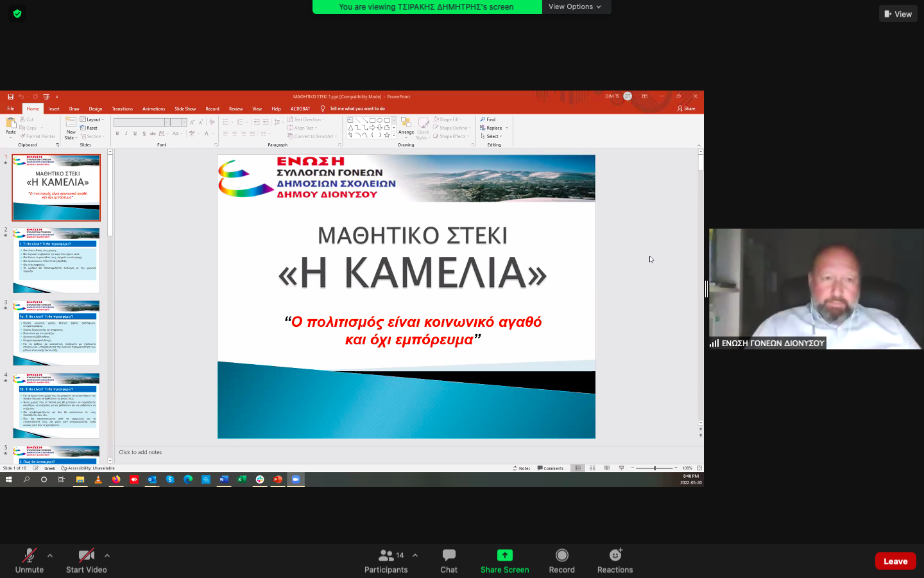Click the Share Screen button
This screenshot has height=578, width=924.
pyautogui.click(x=505, y=561)
